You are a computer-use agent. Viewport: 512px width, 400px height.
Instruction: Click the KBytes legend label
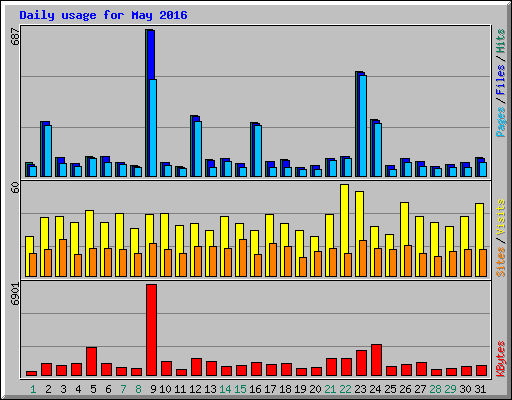tap(500, 359)
